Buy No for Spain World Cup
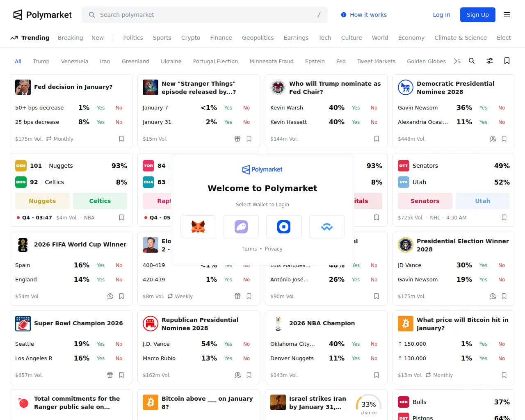 point(119,265)
